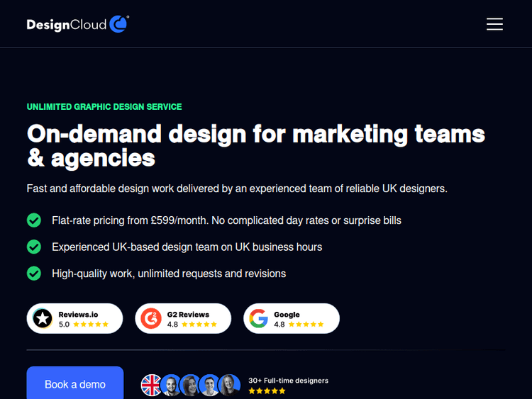
Task: Click '30+ Full-time designers' text
Action: coord(289,381)
